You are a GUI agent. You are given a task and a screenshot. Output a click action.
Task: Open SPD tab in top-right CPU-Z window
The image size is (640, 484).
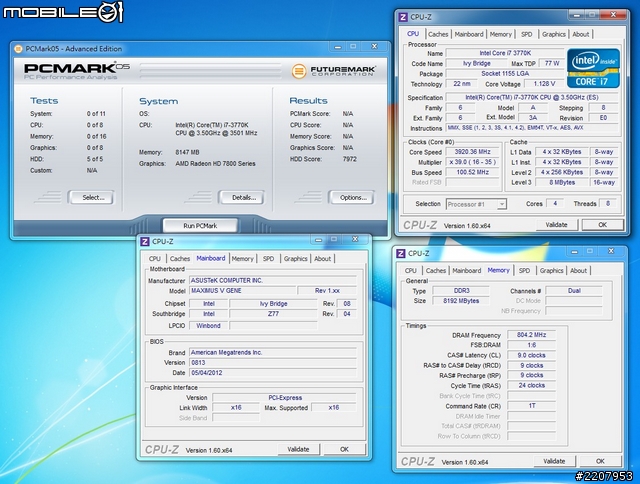[527, 34]
